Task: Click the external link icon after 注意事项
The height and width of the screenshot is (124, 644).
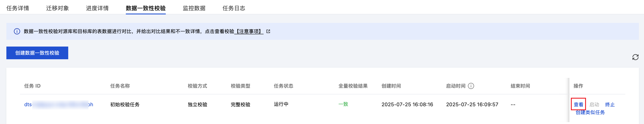Action: (268, 31)
